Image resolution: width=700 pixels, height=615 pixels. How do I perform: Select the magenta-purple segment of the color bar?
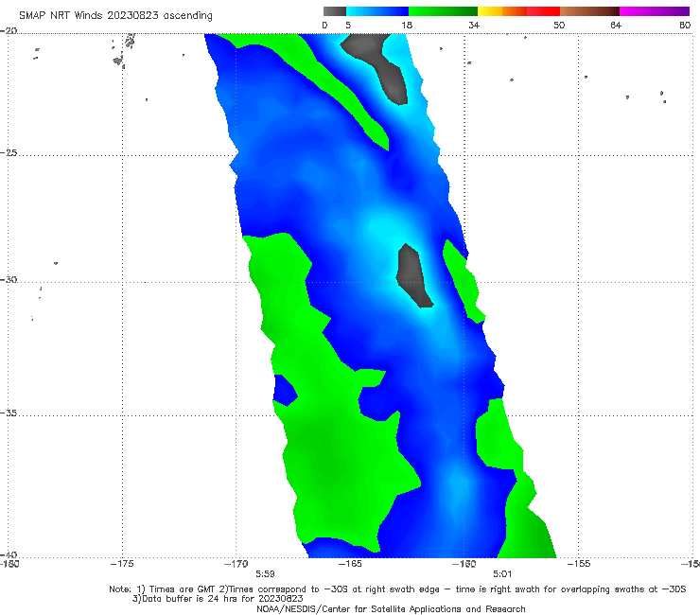tap(655, 11)
